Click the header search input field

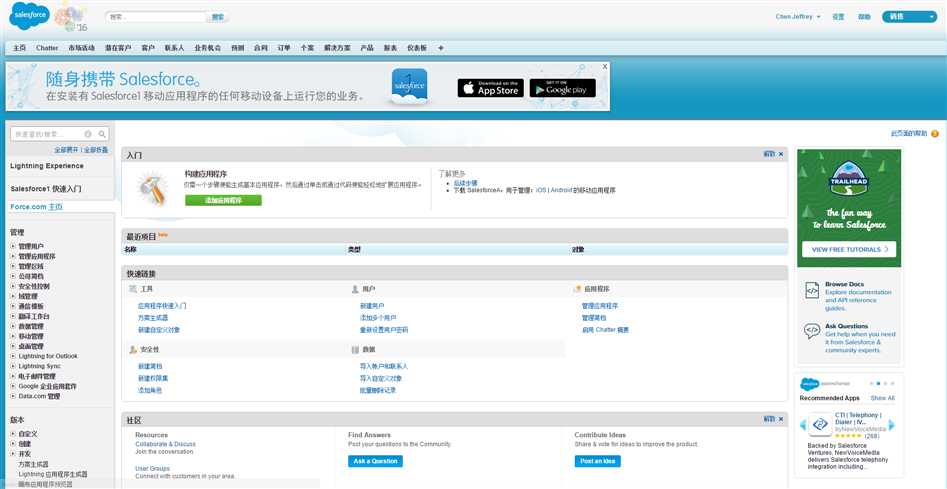[156, 17]
